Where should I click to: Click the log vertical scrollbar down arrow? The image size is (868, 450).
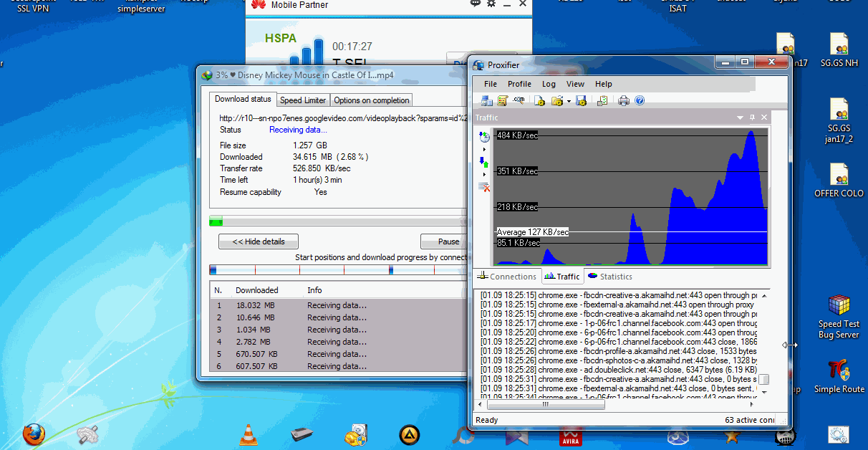[x=763, y=392]
